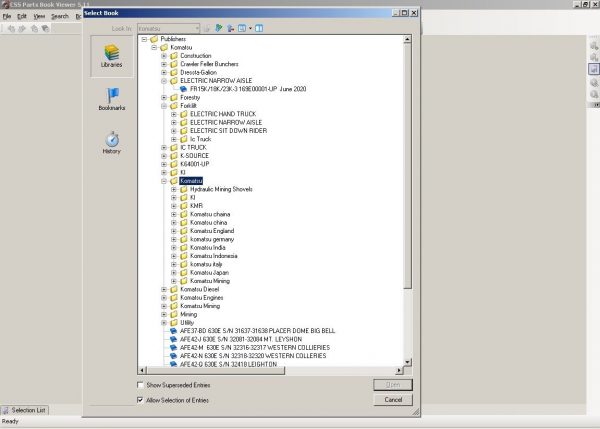
Task: Click the folder icon of K-SOURCE
Action: [x=174, y=156]
